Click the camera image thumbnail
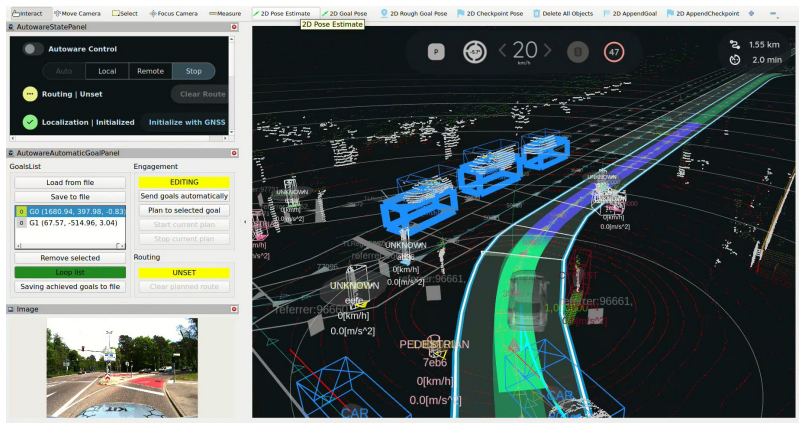805x429 pixels. click(122, 367)
